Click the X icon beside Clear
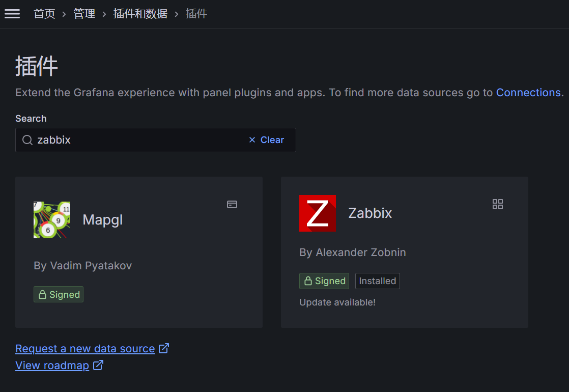569x392 pixels. tap(252, 139)
